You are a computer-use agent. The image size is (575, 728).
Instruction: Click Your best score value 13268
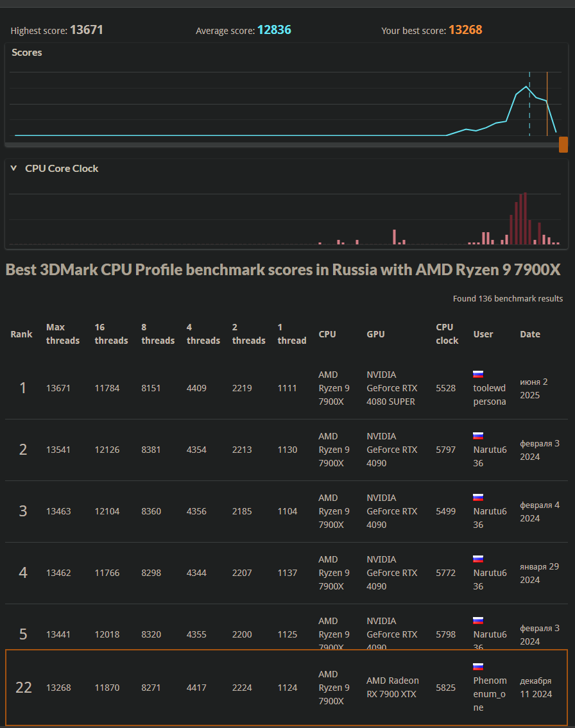pos(465,30)
